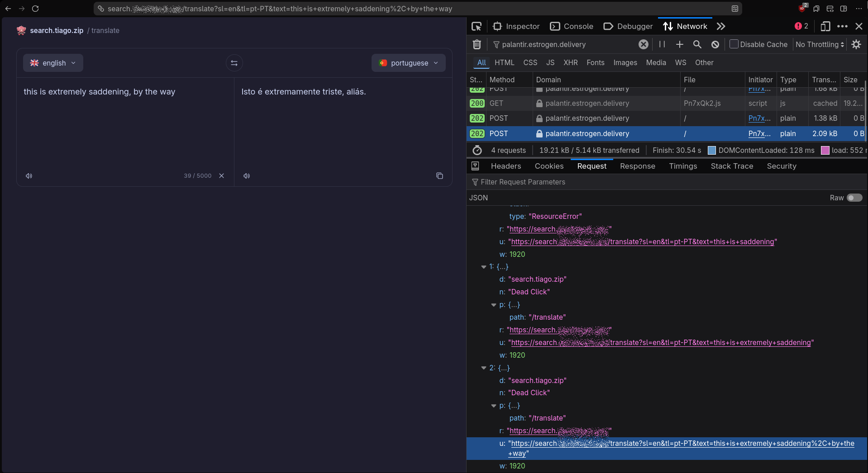Open u link ending with this+is+saddening

click(x=643, y=242)
